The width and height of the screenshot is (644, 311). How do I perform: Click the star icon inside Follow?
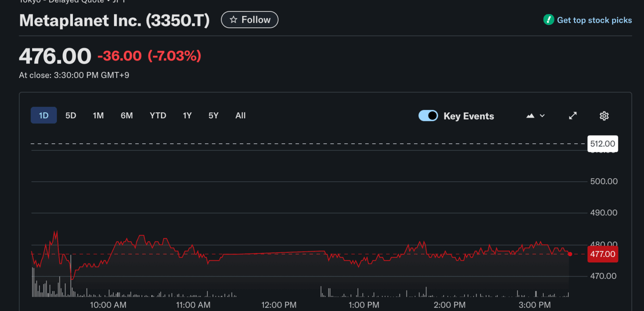click(x=234, y=20)
